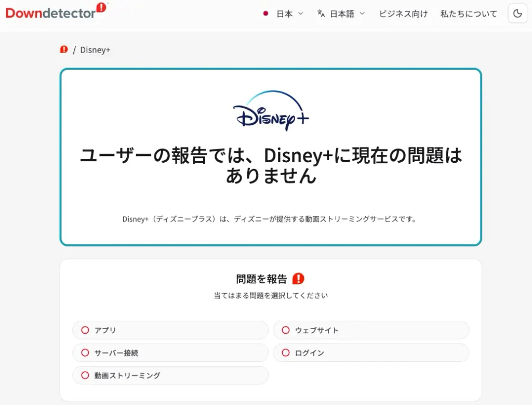Click the Disney+ service description sentence
The width and height of the screenshot is (532, 405).
pos(270,219)
